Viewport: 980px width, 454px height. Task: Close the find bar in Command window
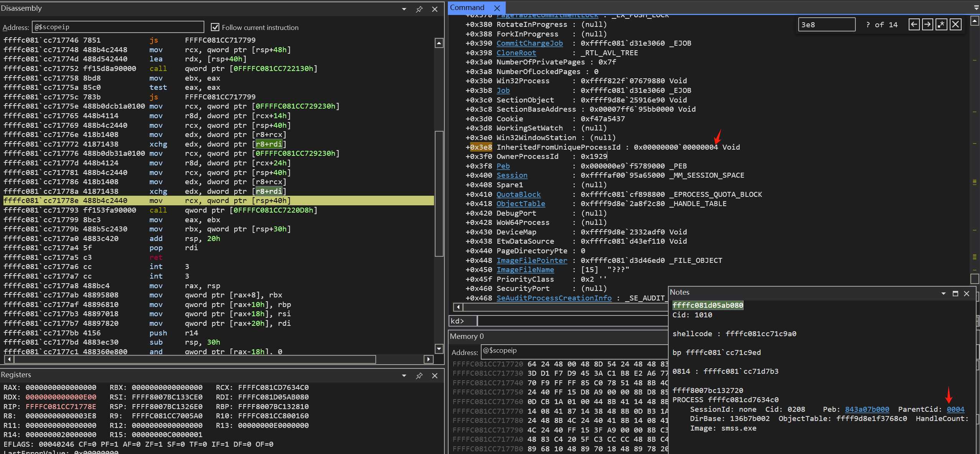[x=955, y=25]
